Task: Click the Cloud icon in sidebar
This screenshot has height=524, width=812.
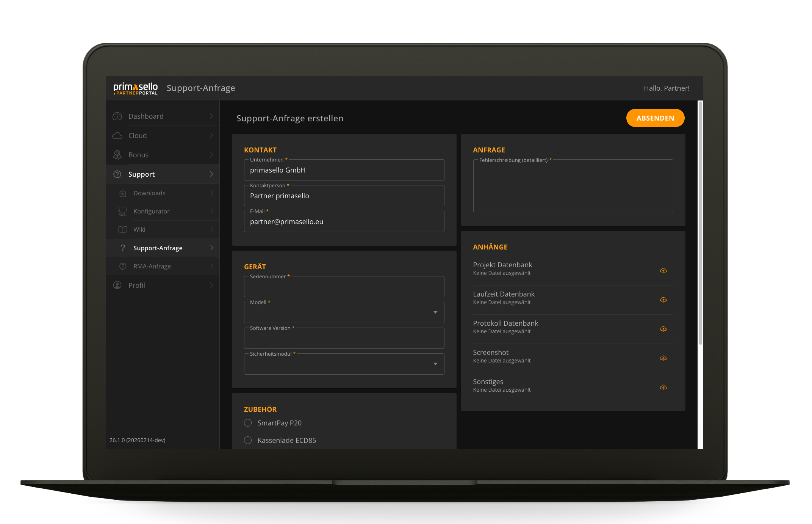Action: pos(117,136)
